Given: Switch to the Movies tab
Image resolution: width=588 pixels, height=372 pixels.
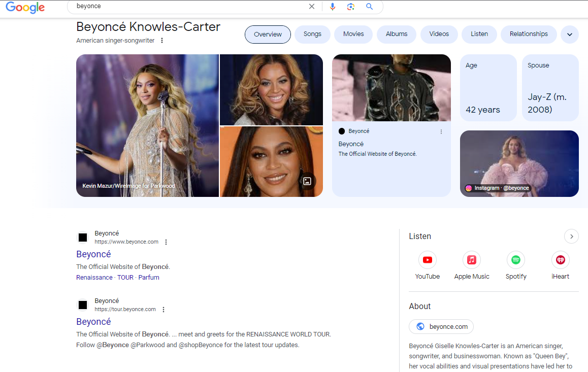Looking at the screenshot, I should [x=353, y=34].
